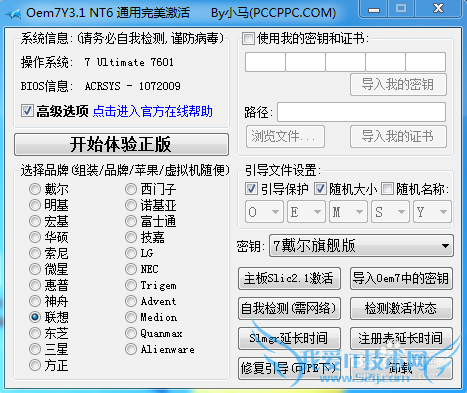This screenshot has height=393, width=467.
Task: Pick the 东芝 radio option
Action: coord(35,333)
